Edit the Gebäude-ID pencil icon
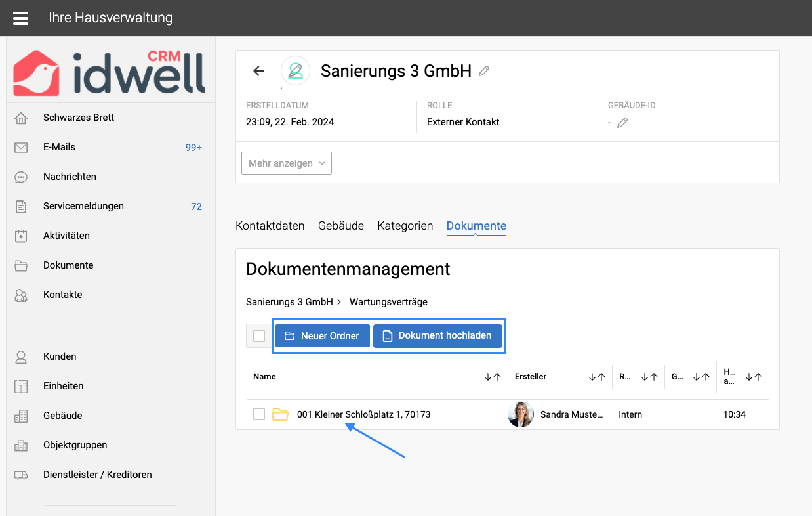The image size is (812, 516). pos(622,122)
